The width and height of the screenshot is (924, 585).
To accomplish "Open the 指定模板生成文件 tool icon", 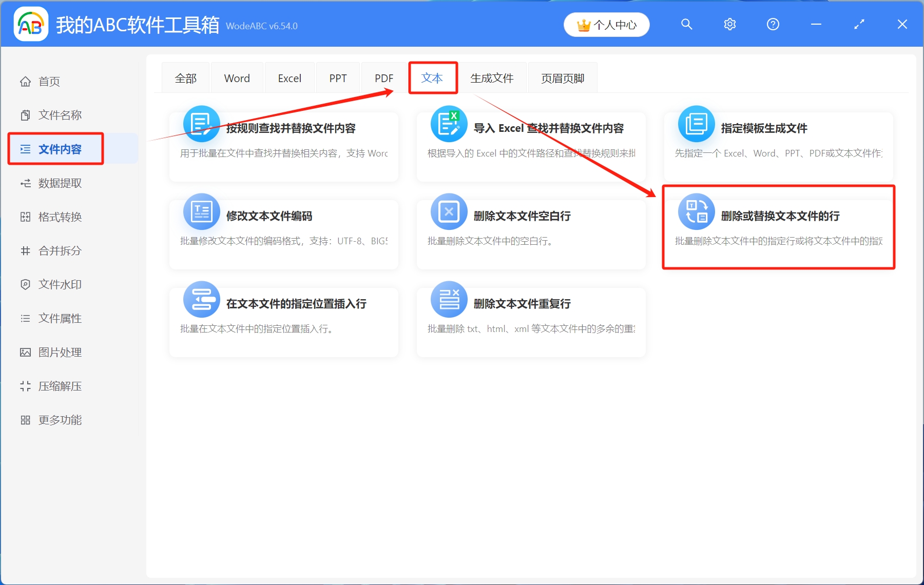I will (x=696, y=124).
